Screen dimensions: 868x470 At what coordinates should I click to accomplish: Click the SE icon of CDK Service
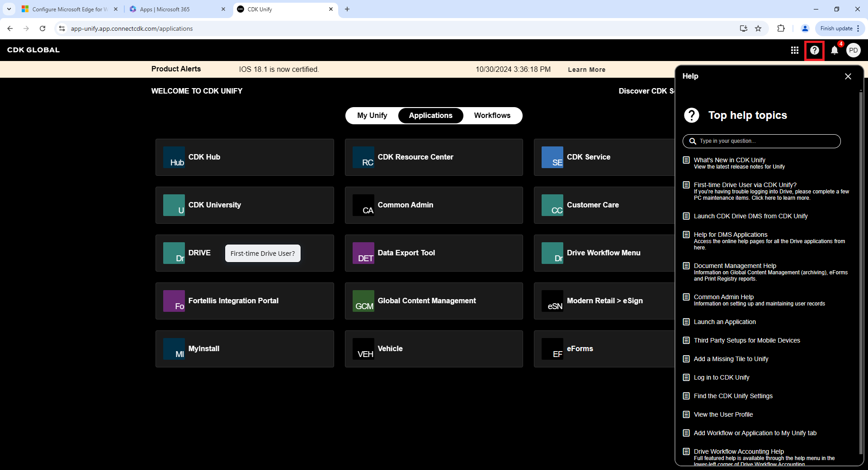tap(552, 157)
